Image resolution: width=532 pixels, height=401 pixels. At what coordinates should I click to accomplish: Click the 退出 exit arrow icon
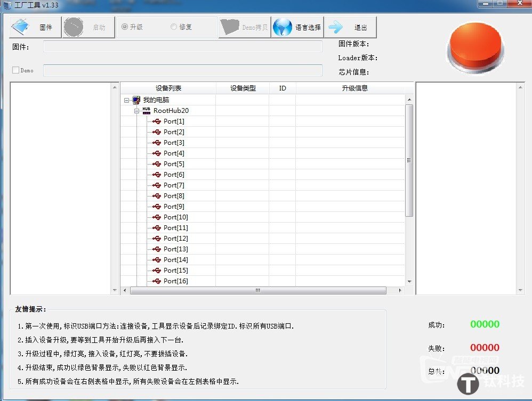pos(336,27)
